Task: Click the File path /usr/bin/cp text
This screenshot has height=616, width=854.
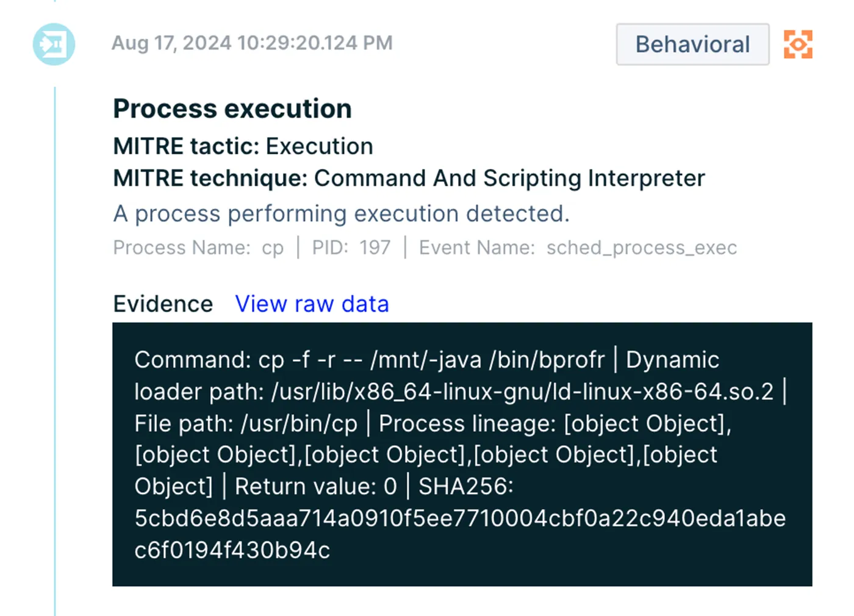Action: (x=246, y=423)
